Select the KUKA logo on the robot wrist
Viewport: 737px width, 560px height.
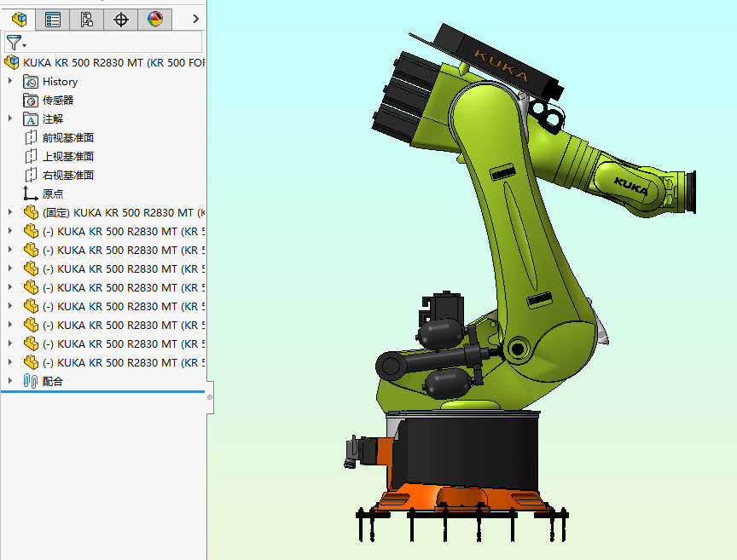point(631,187)
